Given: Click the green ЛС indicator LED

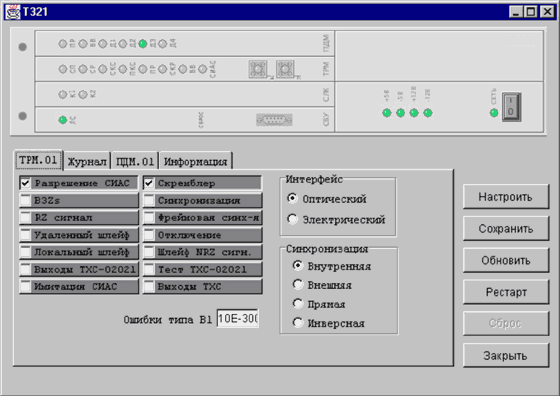Looking at the screenshot, I should [x=63, y=120].
